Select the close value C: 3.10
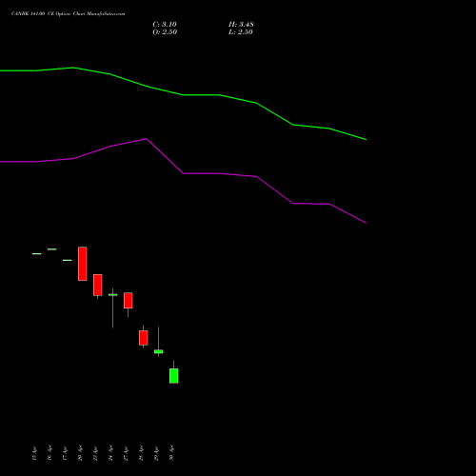 (x=165, y=25)
